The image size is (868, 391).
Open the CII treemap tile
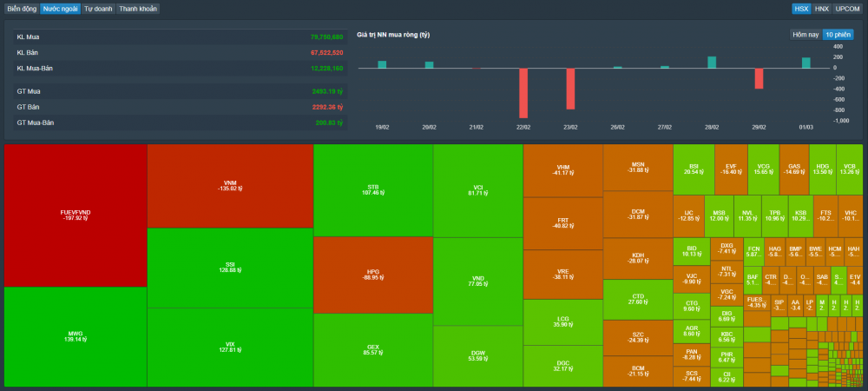(727, 377)
